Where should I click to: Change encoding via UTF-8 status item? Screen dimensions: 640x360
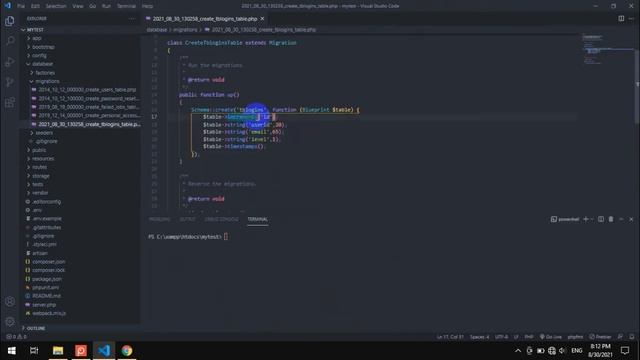(501, 337)
